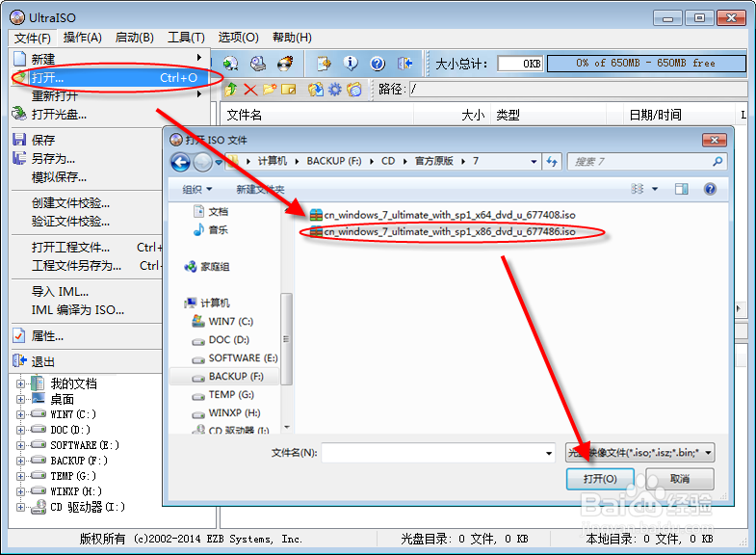Click the change view icon in dialog

(x=638, y=189)
